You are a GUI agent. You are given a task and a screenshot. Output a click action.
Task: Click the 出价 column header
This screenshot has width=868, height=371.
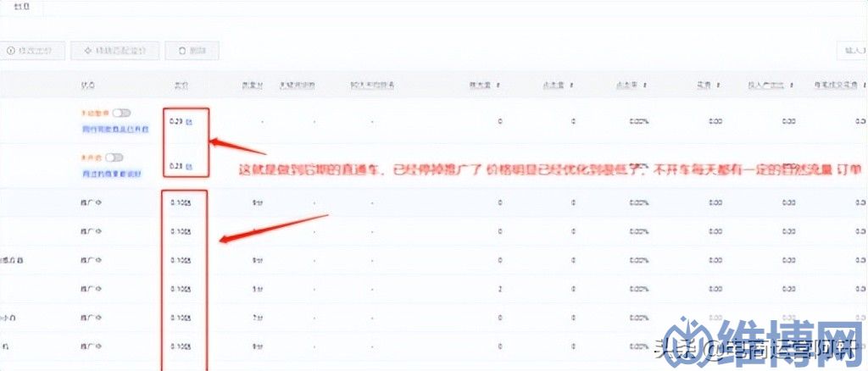pos(181,86)
